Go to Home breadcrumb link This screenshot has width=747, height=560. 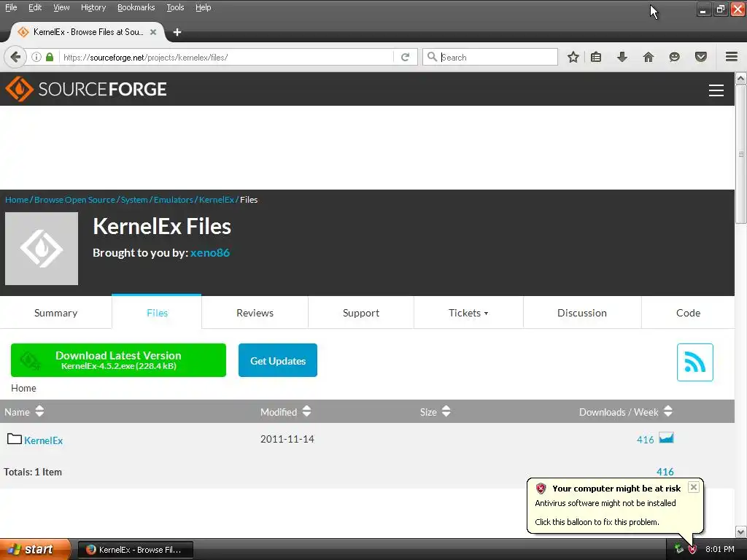coord(17,200)
